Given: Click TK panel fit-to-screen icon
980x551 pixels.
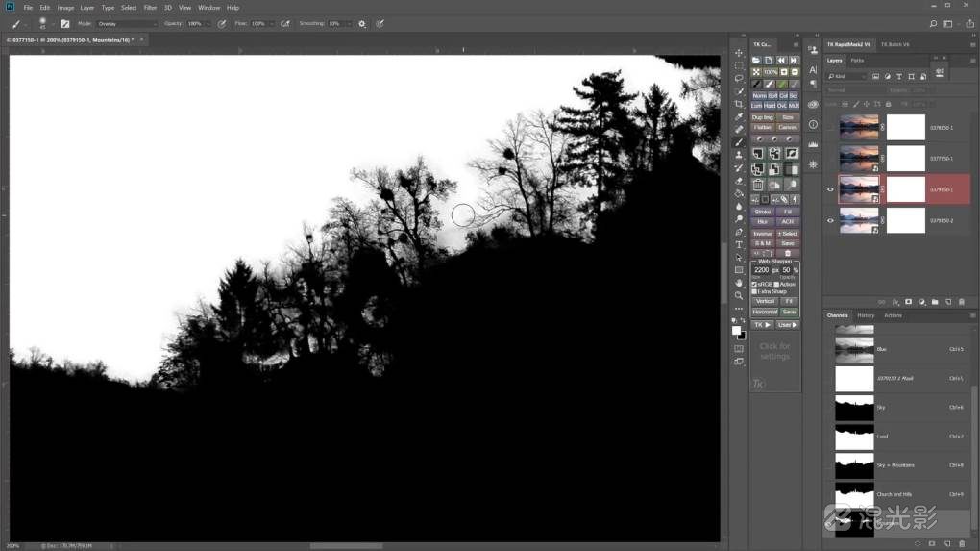Looking at the screenshot, I should coord(756,72).
